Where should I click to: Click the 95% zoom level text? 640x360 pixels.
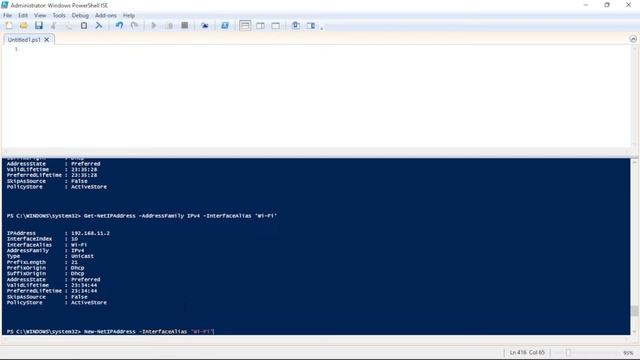click(628, 353)
